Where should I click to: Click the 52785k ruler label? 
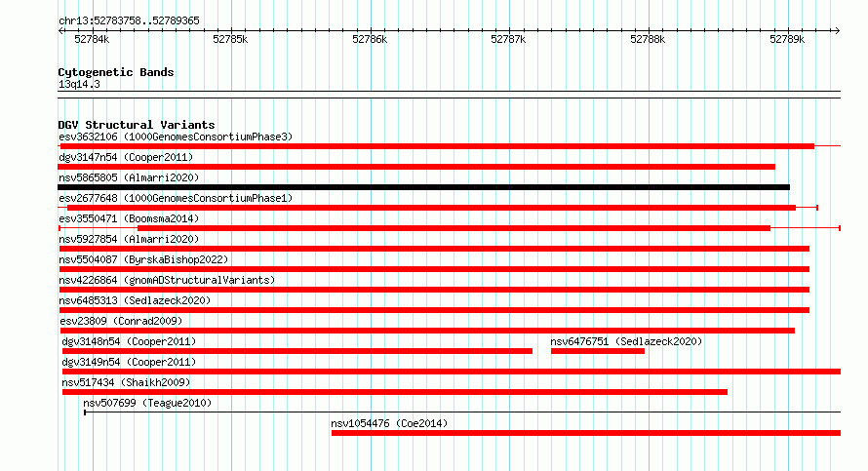coord(230,39)
